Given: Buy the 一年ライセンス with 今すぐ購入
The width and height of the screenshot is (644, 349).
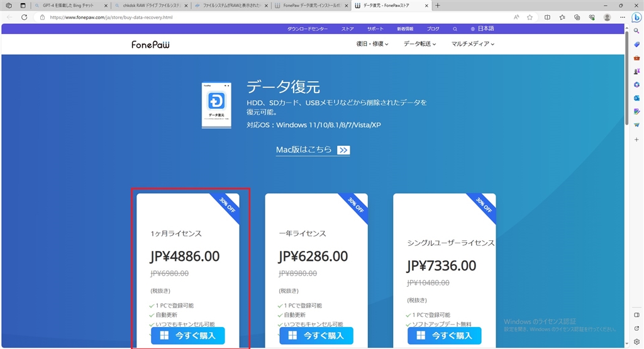Looking at the screenshot, I should point(316,335).
